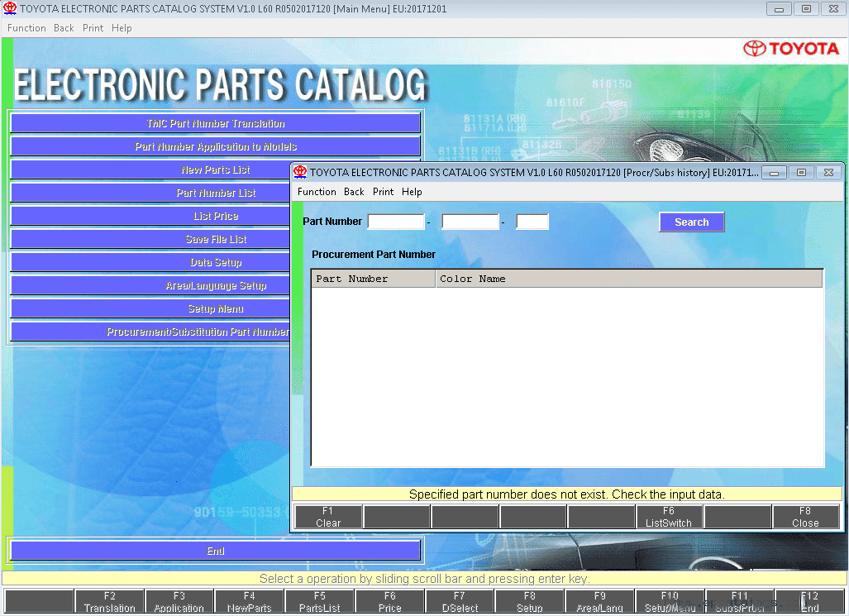Restore the Procr/Subs history dialog window
849x616 pixels.
[801, 172]
